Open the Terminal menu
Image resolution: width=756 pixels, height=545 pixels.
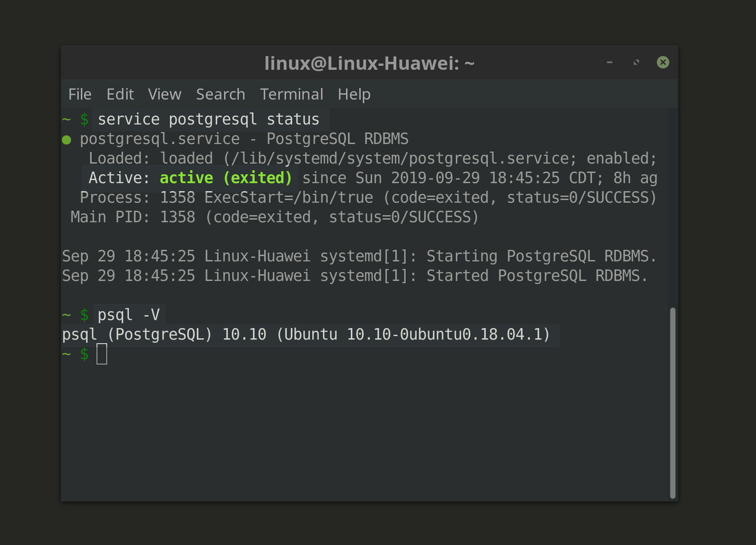click(x=292, y=94)
